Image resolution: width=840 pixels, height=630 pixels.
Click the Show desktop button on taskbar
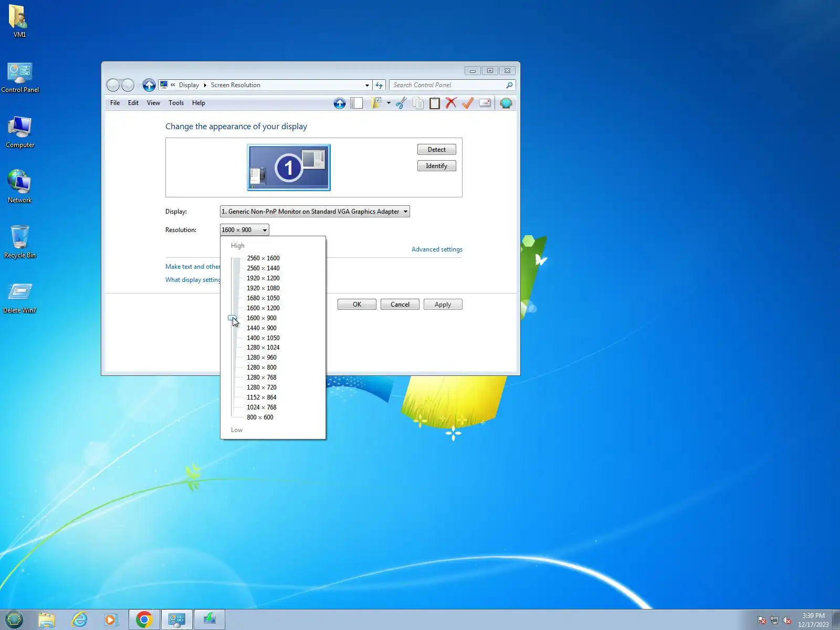tap(836, 620)
